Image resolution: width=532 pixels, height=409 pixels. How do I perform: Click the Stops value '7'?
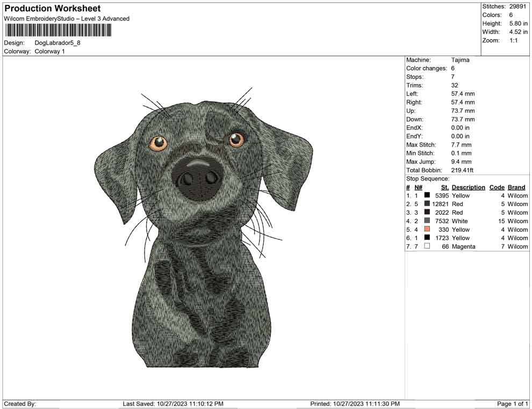pos(452,77)
